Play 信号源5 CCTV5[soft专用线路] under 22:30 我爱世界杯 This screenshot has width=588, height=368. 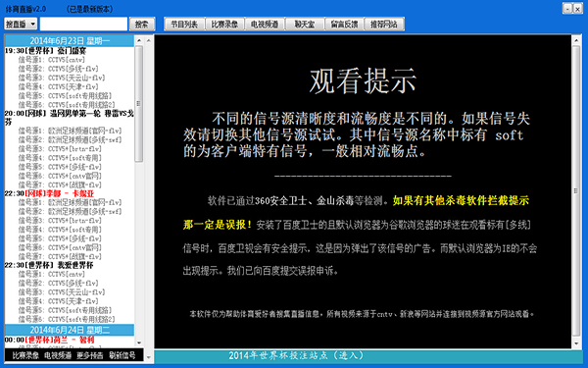click(x=65, y=310)
